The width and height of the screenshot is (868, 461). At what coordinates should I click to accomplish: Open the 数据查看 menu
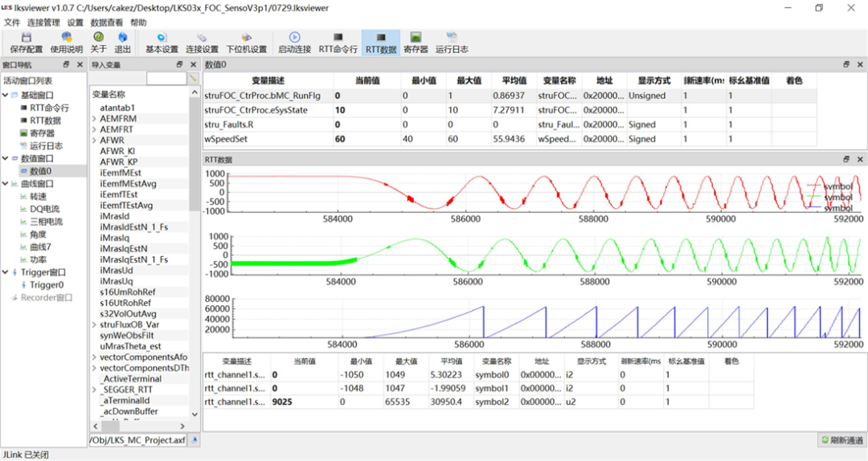[x=106, y=22]
